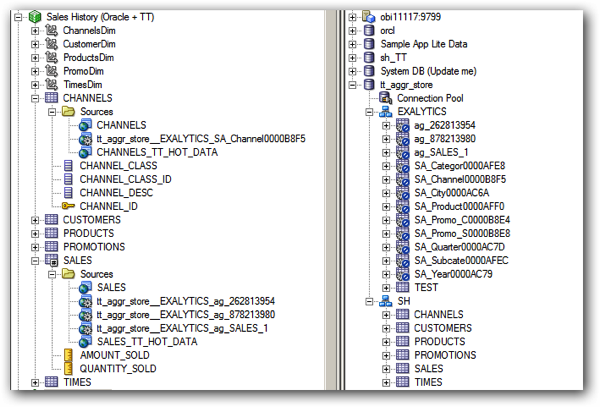Click the Connection Pool icon
600x407 pixels.
pyautogui.click(x=386, y=98)
